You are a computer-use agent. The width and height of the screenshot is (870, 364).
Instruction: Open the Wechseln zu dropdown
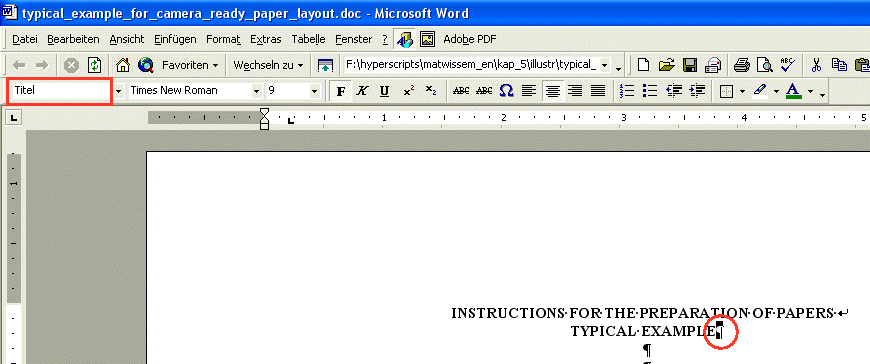point(269,65)
